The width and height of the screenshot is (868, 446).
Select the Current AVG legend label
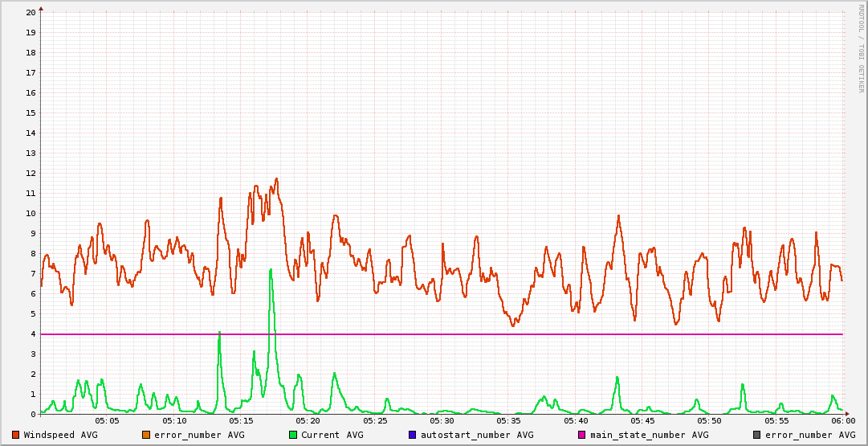(x=332, y=435)
